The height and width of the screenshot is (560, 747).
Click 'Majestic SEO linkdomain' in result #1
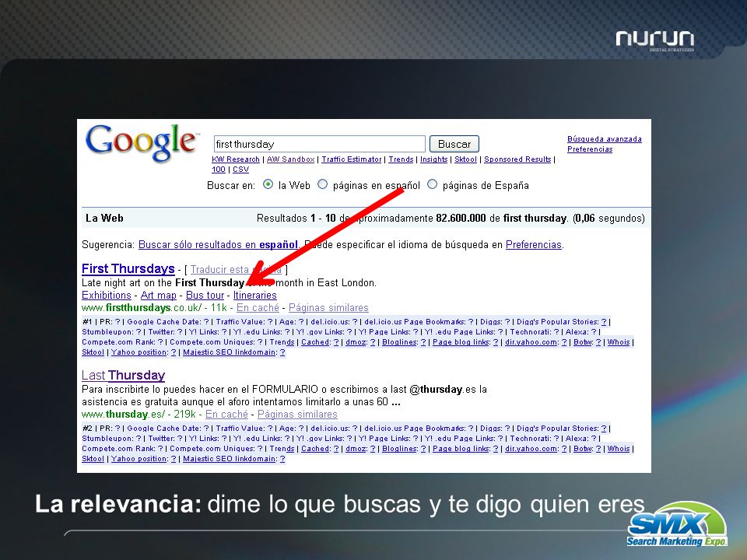(229, 352)
